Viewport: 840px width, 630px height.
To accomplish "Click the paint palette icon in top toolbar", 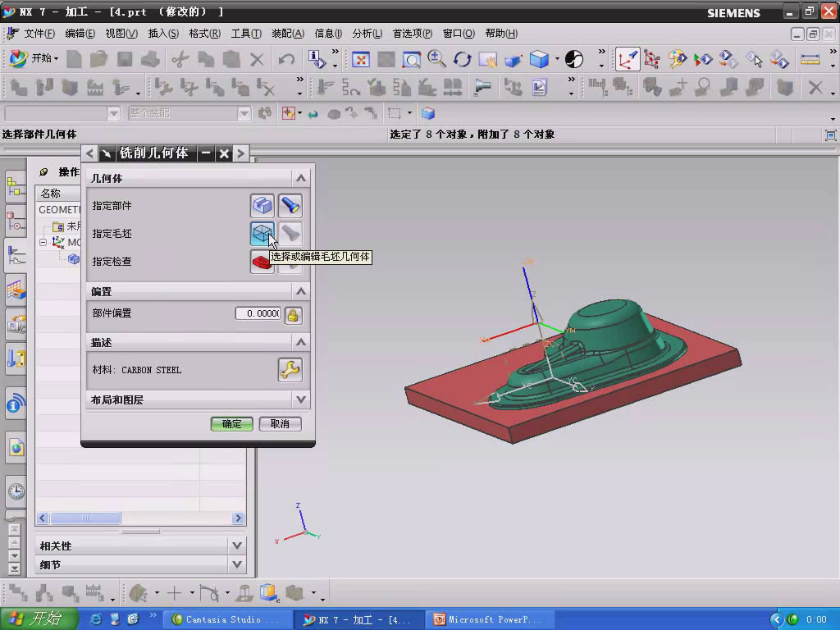I will (x=677, y=59).
